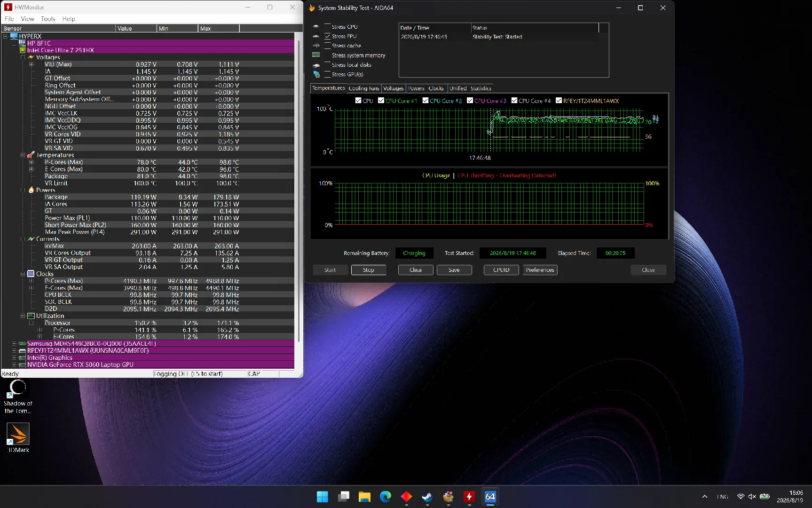The width and height of the screenshot is (812, 508).
Task: Click the Intel Core Ultra 7 CPU icon
Action: click(22, 50)
